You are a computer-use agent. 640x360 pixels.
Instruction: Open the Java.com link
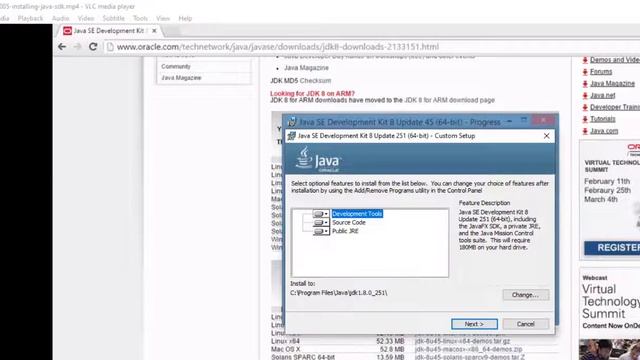coord(604,131)
